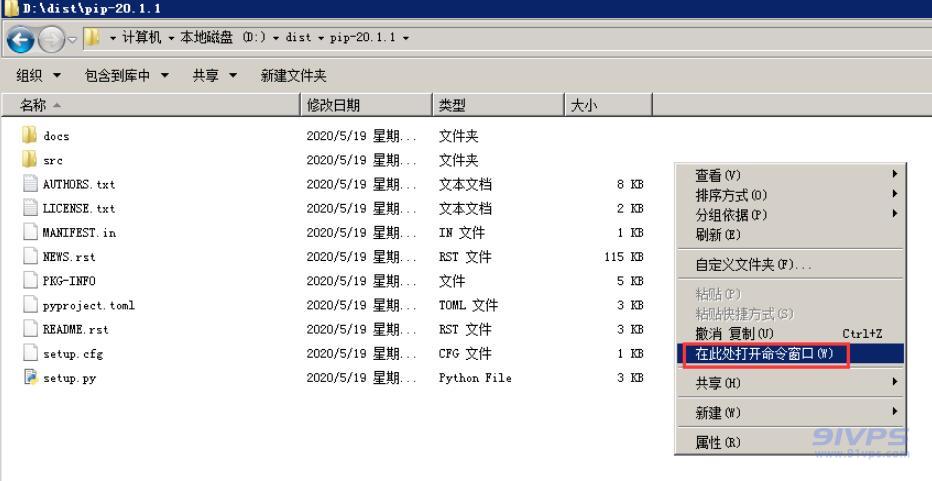The height and width of the screenshot is (481, 932).
Task: Open the 新建(W) context submenu
Action: pyautogui.click(x=790, y=412)
